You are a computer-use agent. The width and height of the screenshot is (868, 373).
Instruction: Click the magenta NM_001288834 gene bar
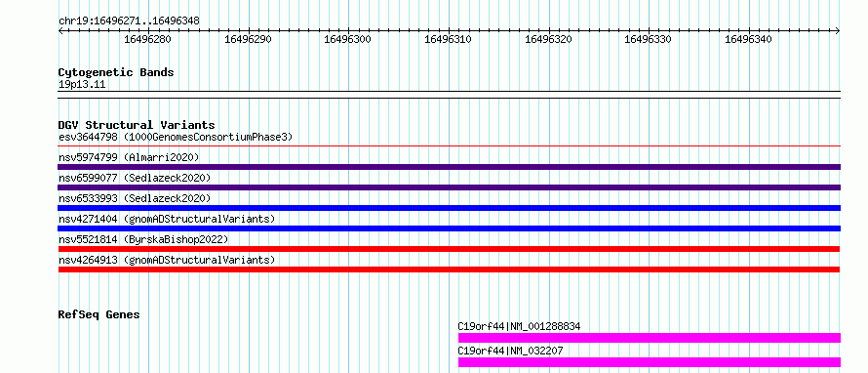pos(650,338)
